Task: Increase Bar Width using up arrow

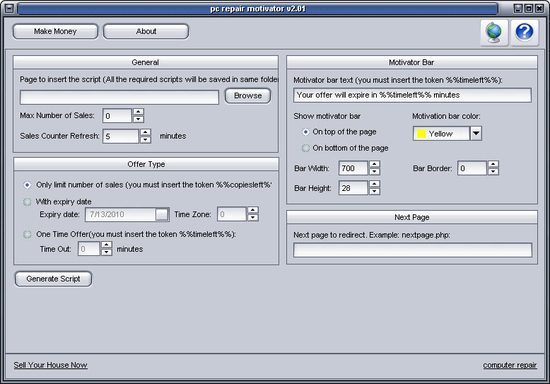Action: click(x=374, y=164)
